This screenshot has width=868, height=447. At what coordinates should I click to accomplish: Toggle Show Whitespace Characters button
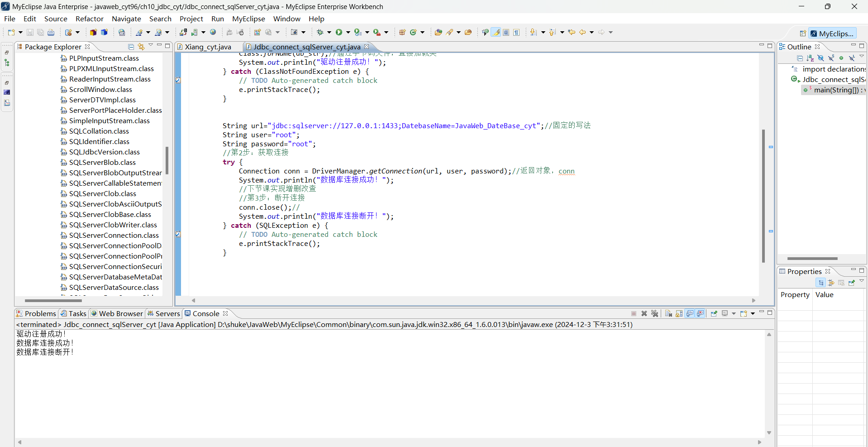[x=516, y=32]
